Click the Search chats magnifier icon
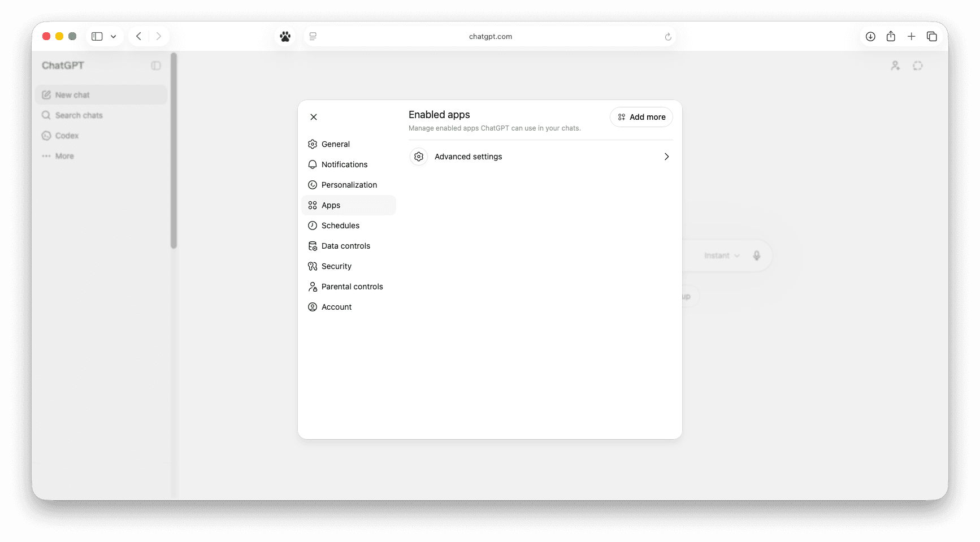 point(46,115)
